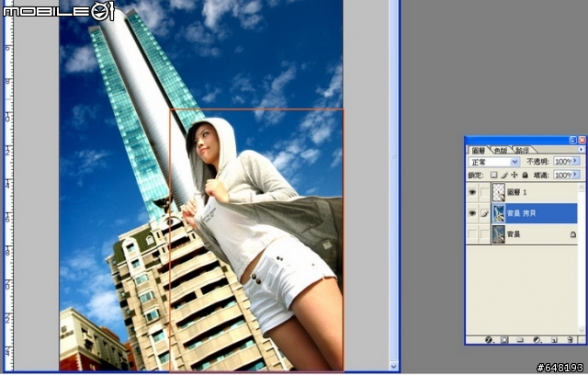This screenshot has height=375, width=588.
Task: Lock all padlock icon
Action: tap(526, 176)
